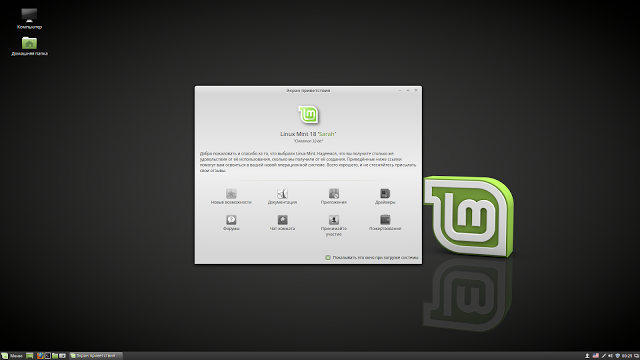Open the Documentation icon

[x=282, y=196]
